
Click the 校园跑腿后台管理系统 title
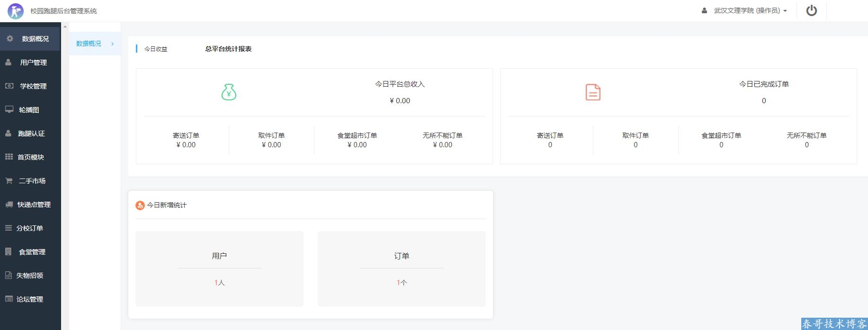pos(63,11)
